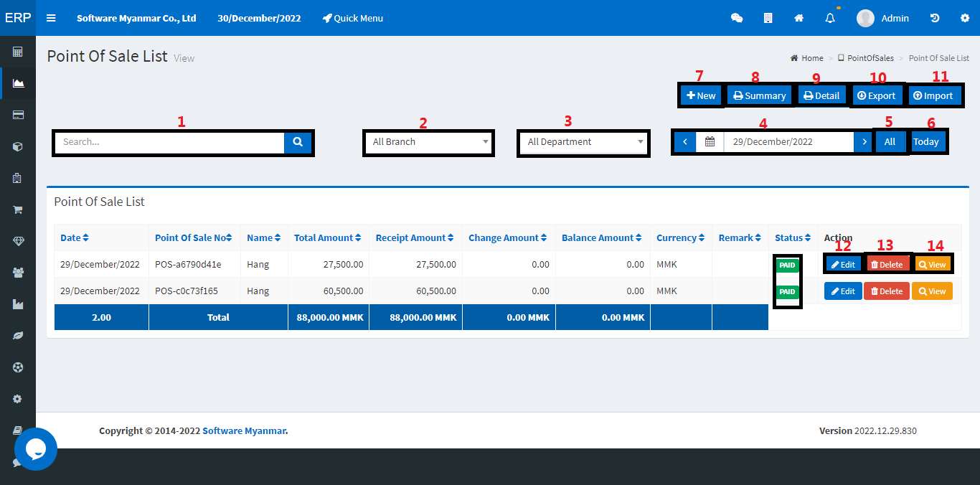Viewport: 980px width, 485px height.
Task: Toggle the hamburger sidebar menu
Action: (51, 18)
